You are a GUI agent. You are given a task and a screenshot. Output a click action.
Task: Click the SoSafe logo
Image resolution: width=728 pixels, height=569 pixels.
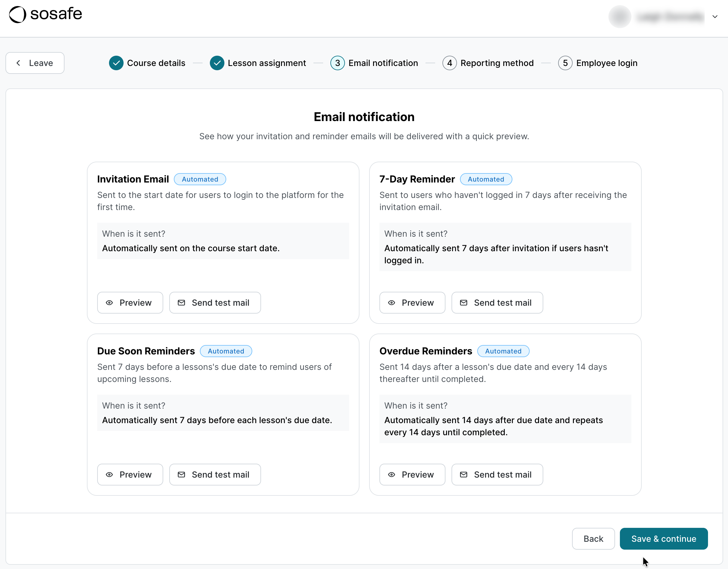click(x=45, y=14)
